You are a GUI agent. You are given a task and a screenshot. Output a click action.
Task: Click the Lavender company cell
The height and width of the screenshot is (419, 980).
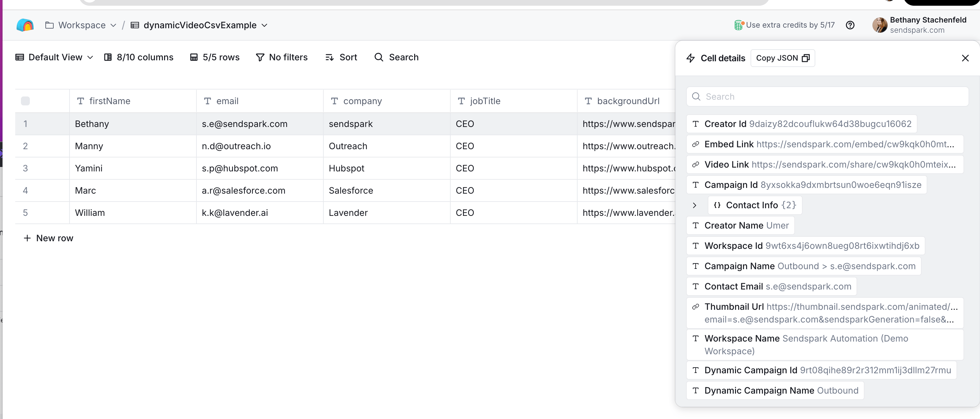(387, 213)
